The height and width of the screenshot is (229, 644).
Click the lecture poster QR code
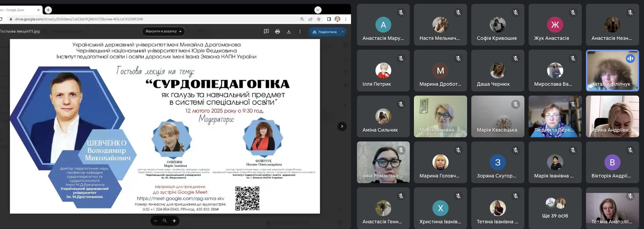pyautogui.click(x=247, y=198)
